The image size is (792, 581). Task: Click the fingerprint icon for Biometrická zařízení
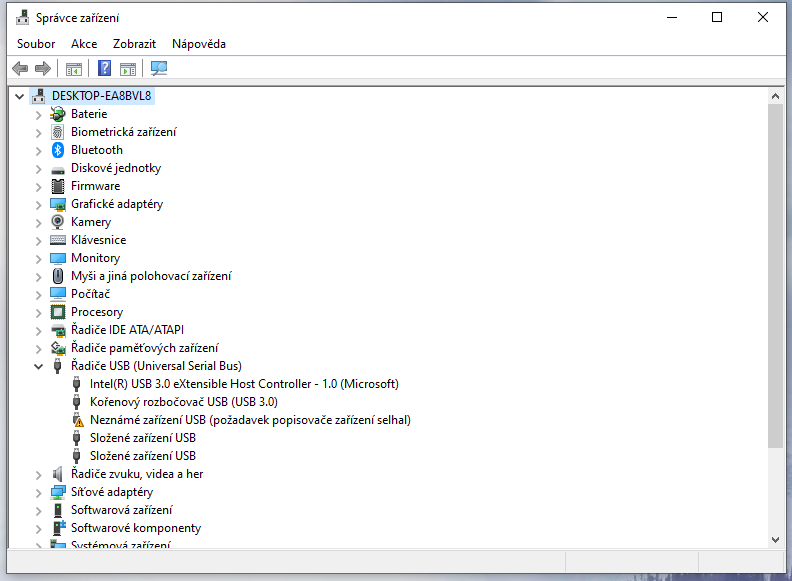(58, 132)
